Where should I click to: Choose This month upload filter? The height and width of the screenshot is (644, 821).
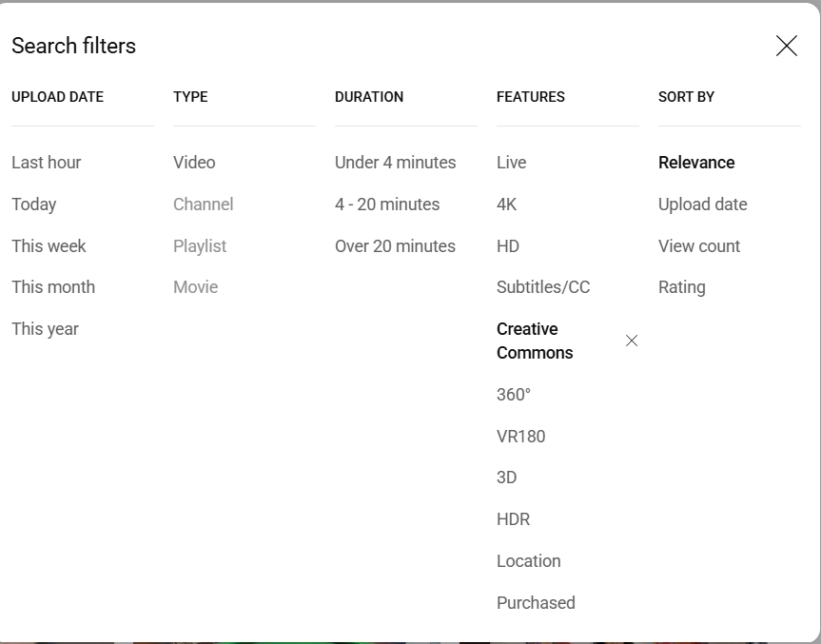point(53,287)
